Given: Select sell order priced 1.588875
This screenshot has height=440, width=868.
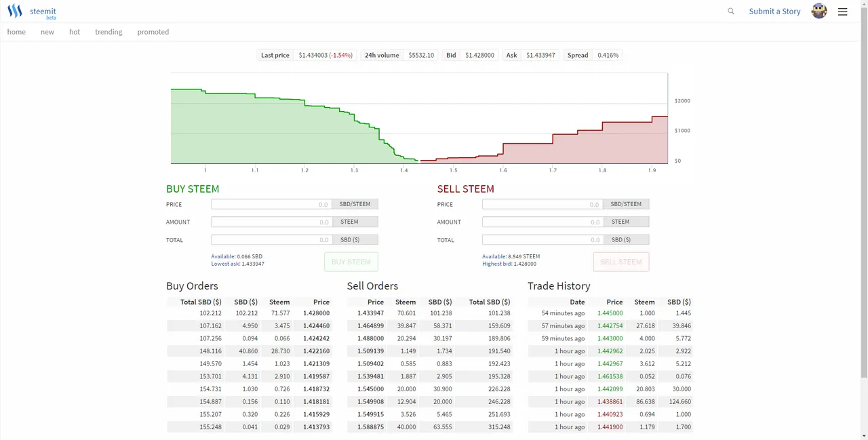Looking at the screenshot, I should (x=430, y=427).
